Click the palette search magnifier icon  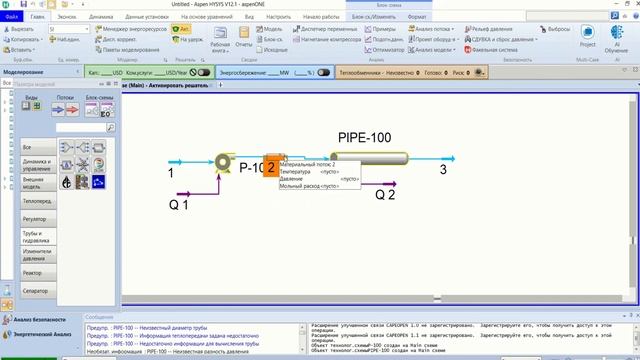coord(111,128)
